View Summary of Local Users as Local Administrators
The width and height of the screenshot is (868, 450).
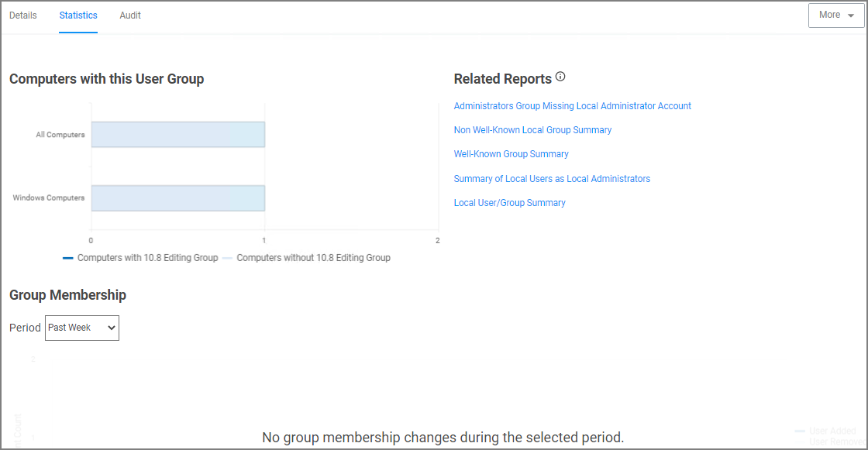click(x=552, y=179)
